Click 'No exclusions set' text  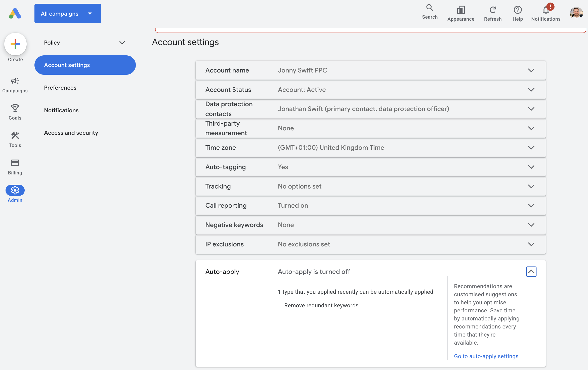(304, 244)
